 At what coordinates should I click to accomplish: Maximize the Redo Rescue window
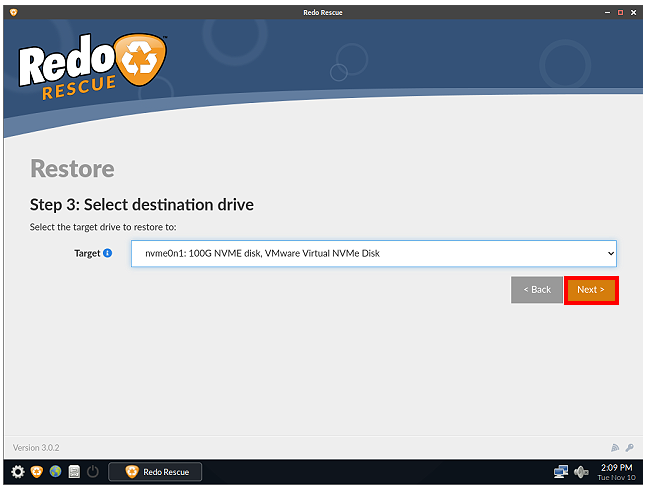620,13
